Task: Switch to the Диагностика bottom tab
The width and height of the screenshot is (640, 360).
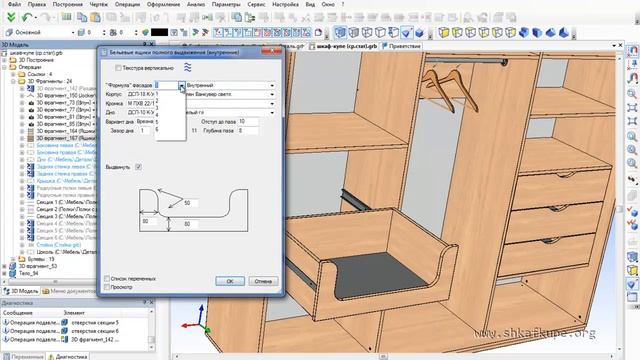Action: click(68, 356)
